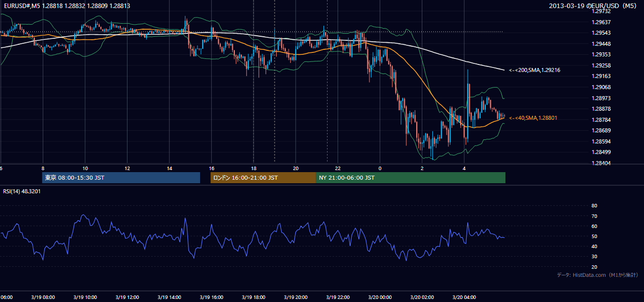Select the 40 SMA label 1.28801

point(533,118)
